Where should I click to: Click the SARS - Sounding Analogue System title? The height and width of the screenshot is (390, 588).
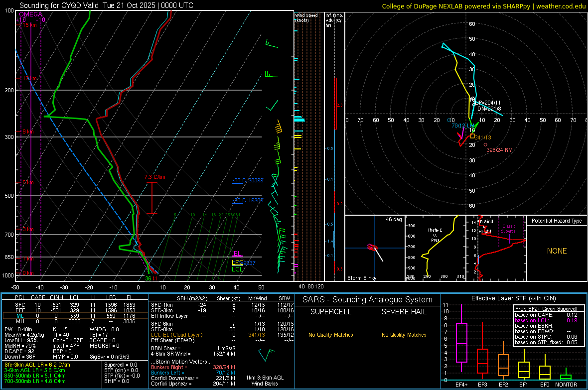pyautogui.click(x=368, y=300)
